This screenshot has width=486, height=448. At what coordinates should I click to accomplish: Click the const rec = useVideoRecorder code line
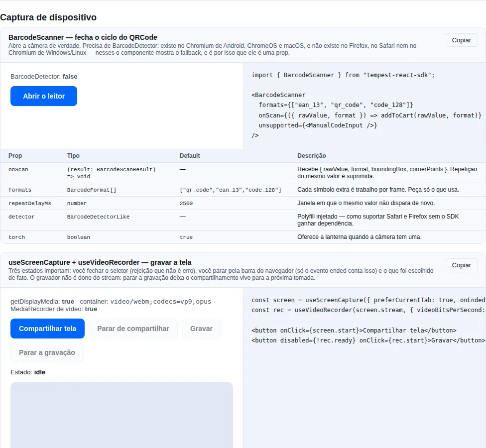[367, 310]
